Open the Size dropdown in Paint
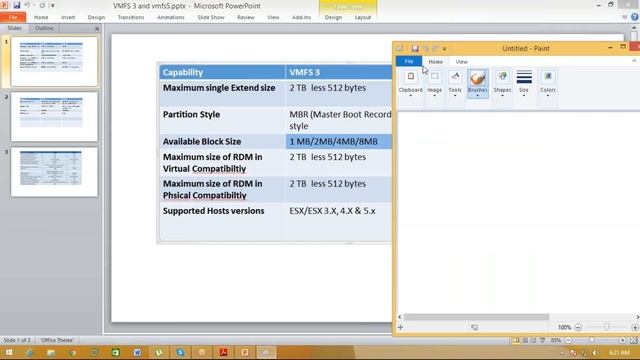The image size is (640, 360). (x=524, y=84)
